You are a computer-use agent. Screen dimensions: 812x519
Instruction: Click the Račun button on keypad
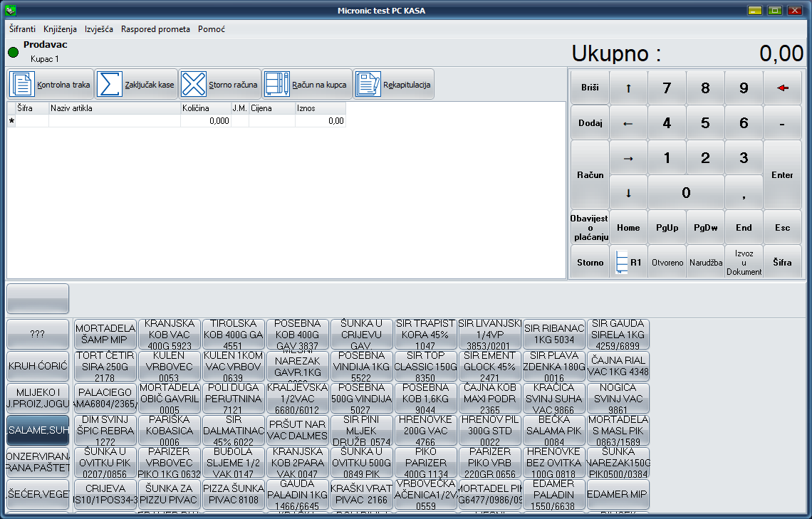click(590, 175)
